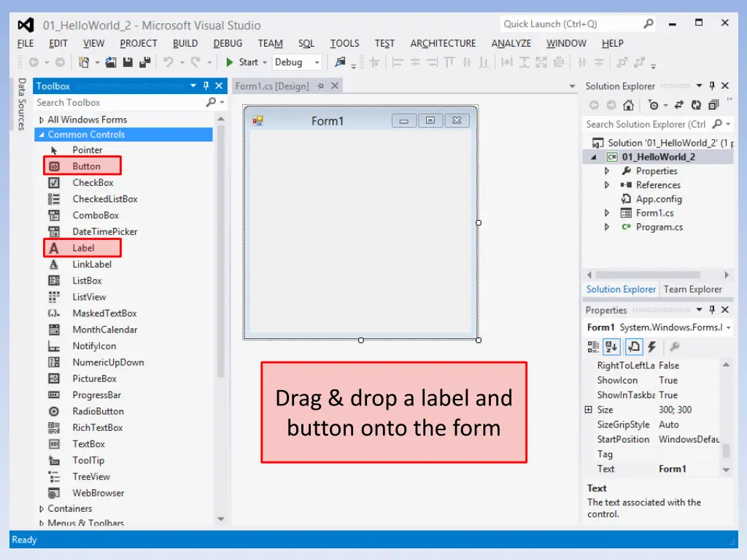The image size is (747, 560).
Task: Expand All Windows Forms group
Action: [x=42, y=120]
